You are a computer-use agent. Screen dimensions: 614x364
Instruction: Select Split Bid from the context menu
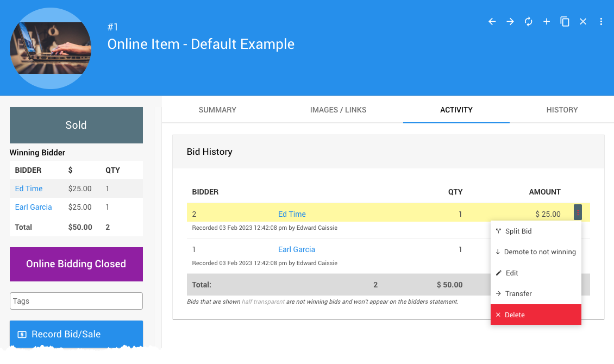pyautogui.click(x=518, y=231)
